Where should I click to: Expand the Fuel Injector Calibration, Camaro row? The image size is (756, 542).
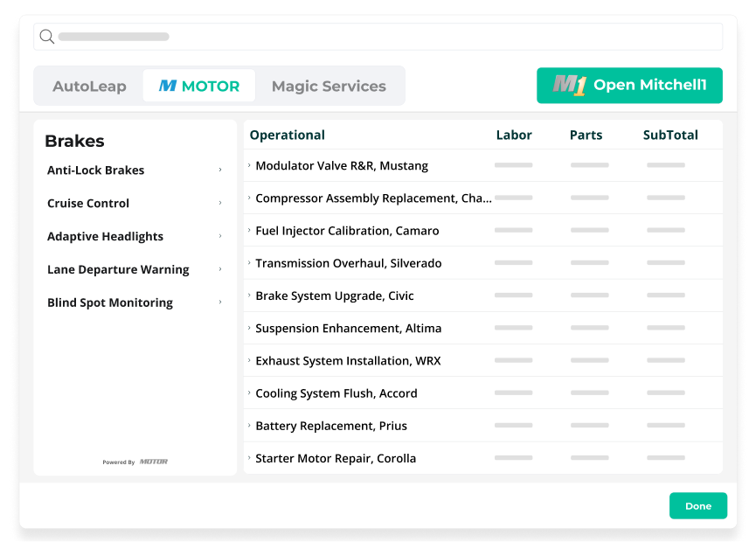[x=249, y=231]
